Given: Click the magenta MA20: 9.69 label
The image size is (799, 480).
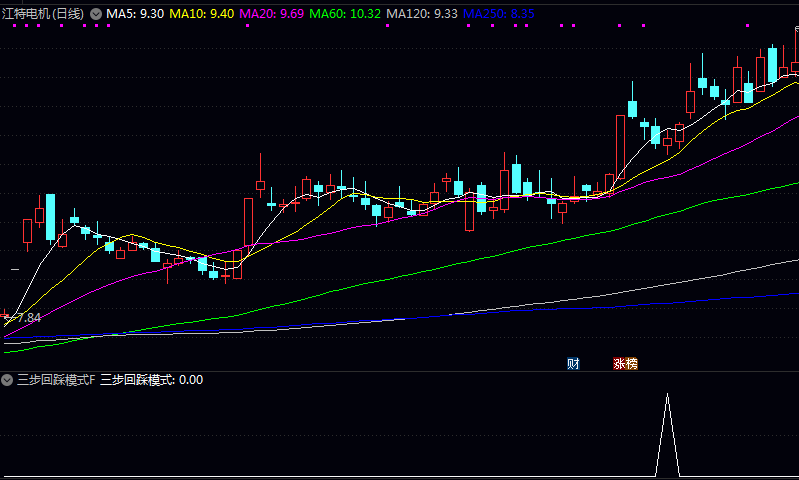Looking at the screenshot, I should tap(272, 14).
